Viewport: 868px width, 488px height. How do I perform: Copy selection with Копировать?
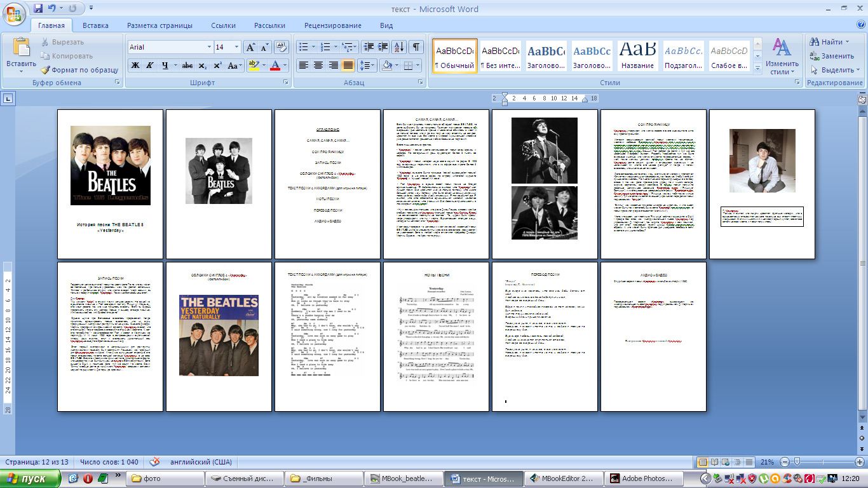click(x=67, y=56)
